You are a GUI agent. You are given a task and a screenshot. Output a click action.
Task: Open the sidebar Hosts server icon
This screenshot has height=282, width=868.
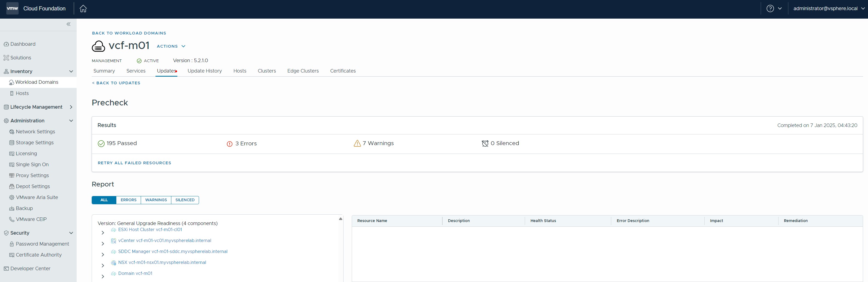[12, 93]
